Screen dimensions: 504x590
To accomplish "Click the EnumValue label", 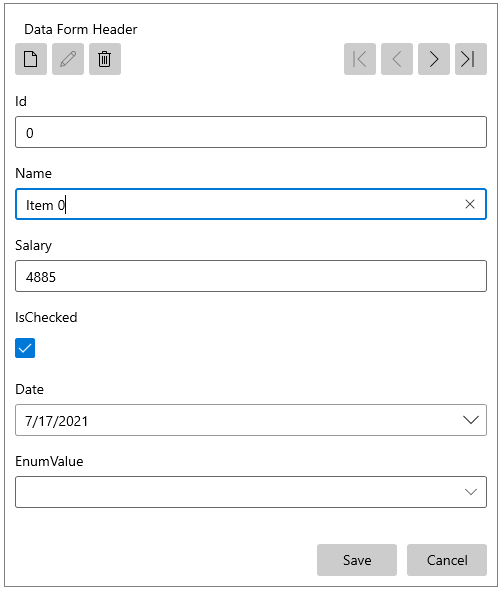I will pos(49,461).
